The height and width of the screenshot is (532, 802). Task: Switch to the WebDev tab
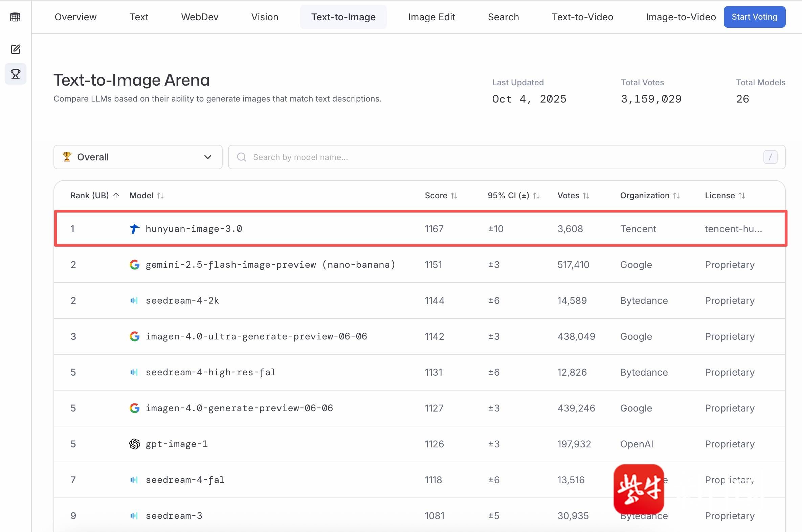pos(199,17)
